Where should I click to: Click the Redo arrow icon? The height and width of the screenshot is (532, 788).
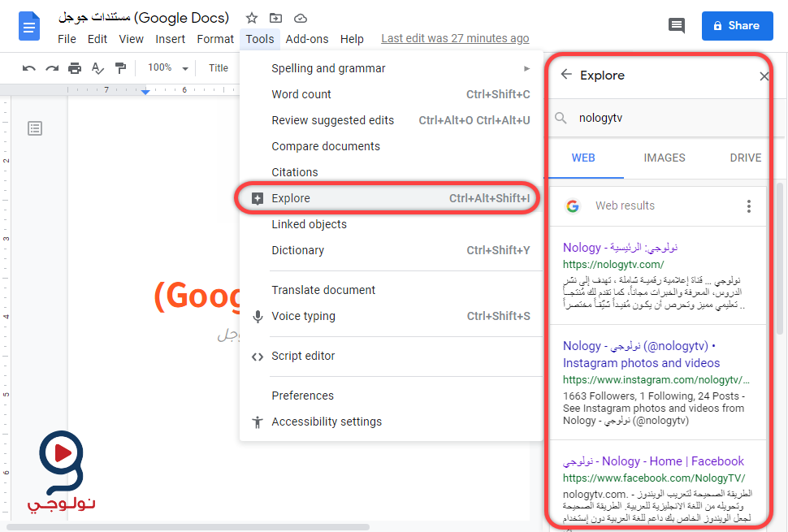coord(52,67)
